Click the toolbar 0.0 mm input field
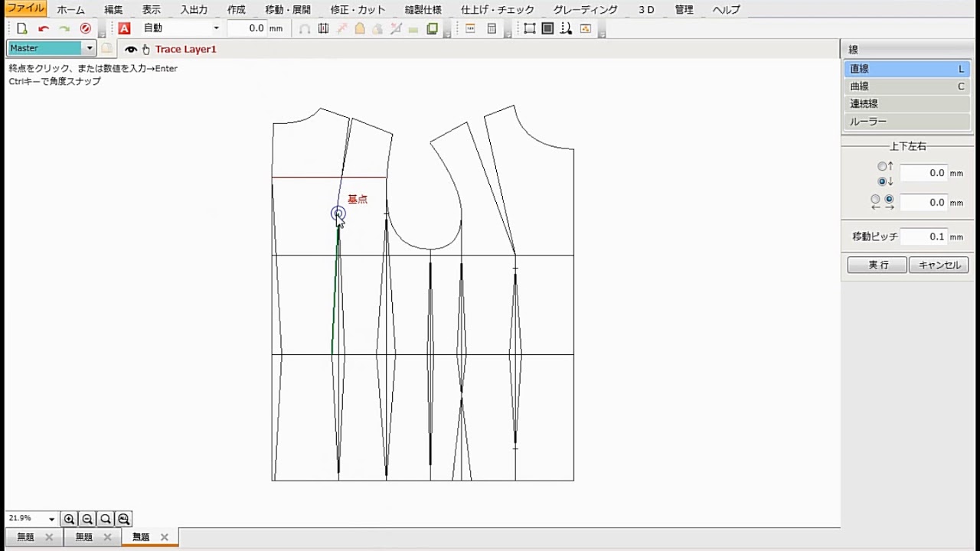980x551 pixels. 247,28
